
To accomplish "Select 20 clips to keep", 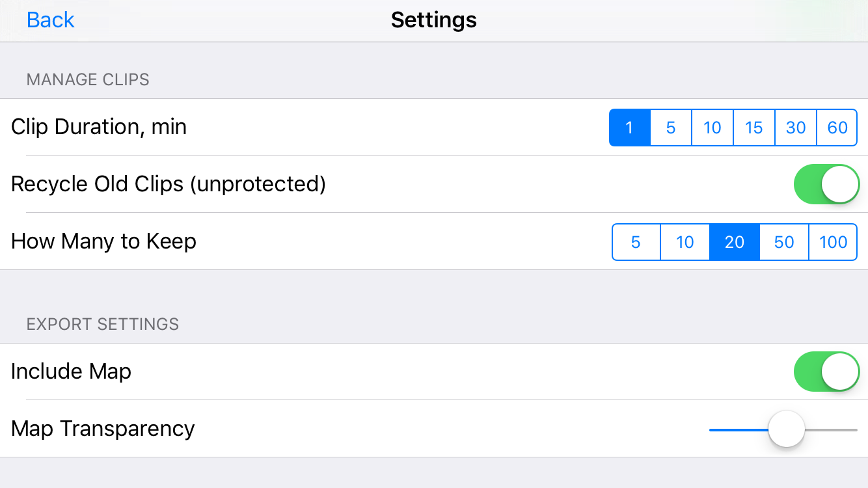I will 735,242.
